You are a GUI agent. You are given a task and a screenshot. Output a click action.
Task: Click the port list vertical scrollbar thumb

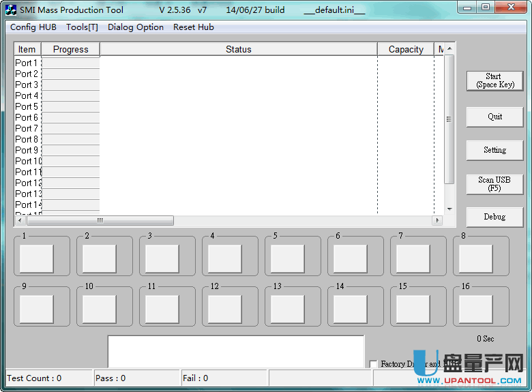[x=449, y=119]
